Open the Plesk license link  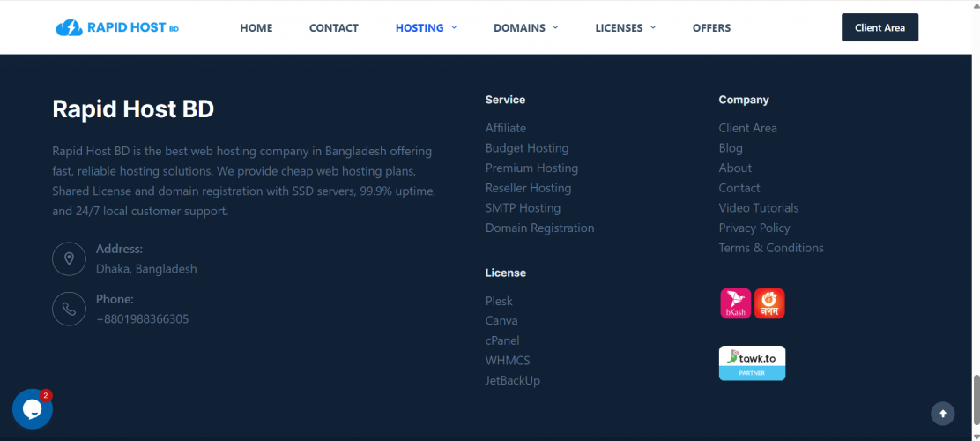coord(499,301)
